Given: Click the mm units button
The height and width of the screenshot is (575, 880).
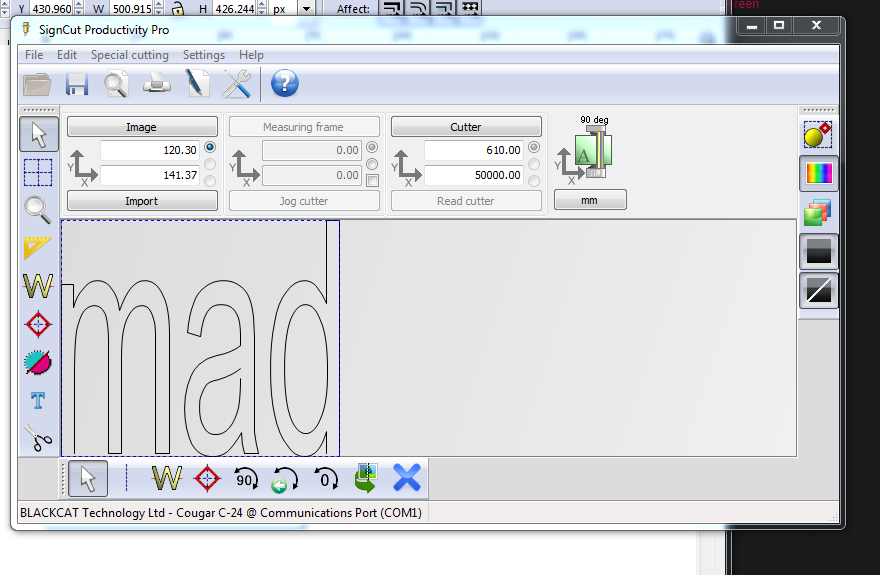Looking at the screenshot, I should pos(590,200).
